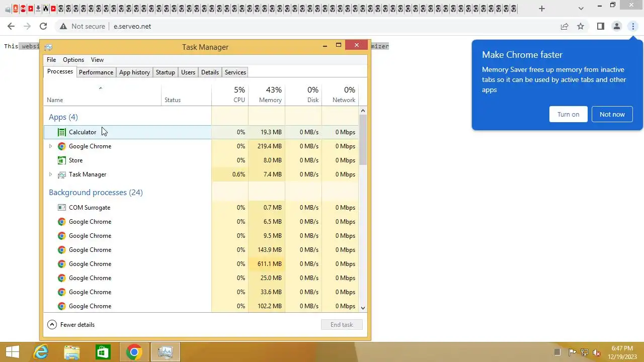Go back with Chrome's back arrow
Image resolution: width=644 pixels, height=362 pixels.
tap(11, 26)
